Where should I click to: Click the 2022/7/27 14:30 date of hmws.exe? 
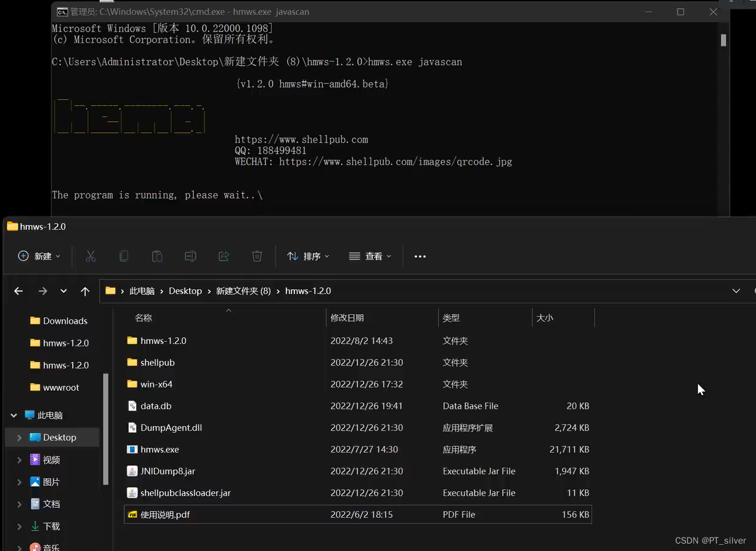point(364,449)
